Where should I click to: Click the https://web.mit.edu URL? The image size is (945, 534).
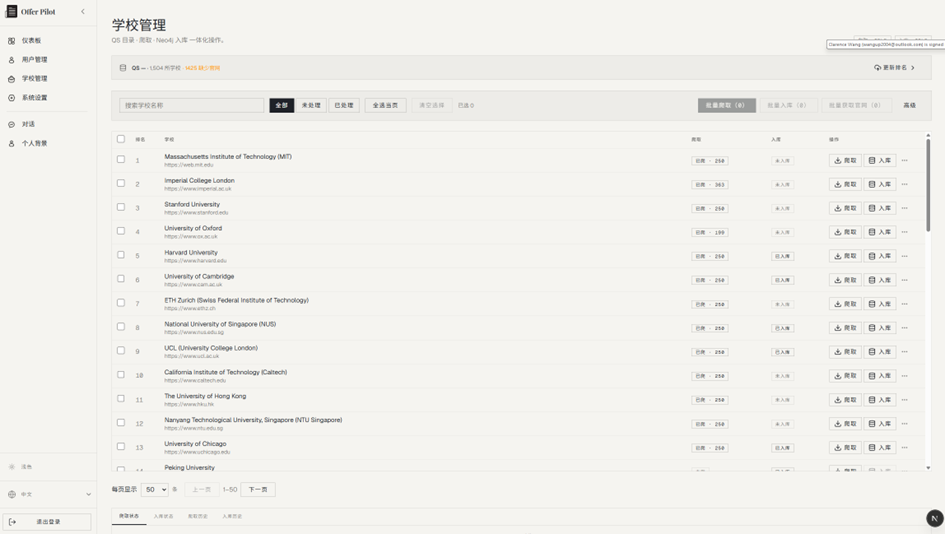189,165
